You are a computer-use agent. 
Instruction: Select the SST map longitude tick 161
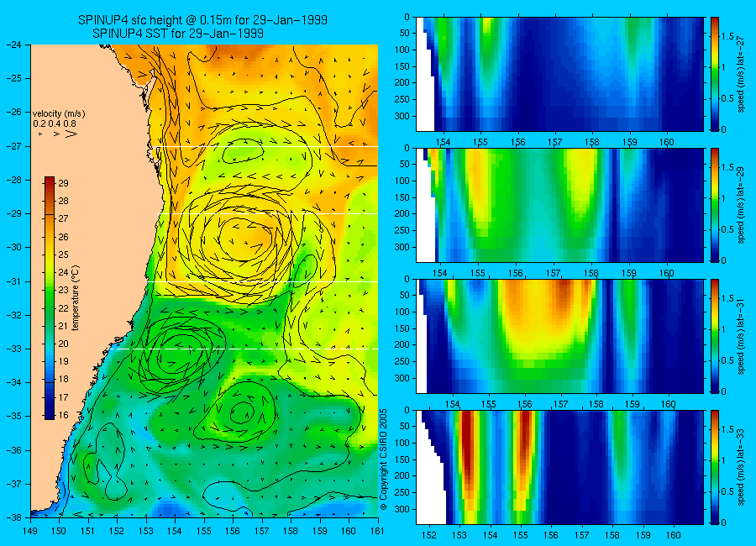point(377,531)
